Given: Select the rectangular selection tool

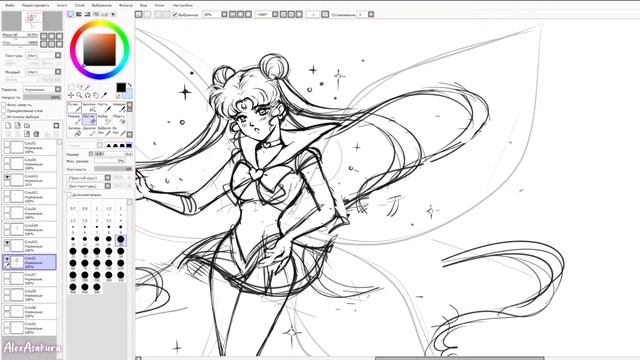Looking at the screenshot, I should tap(71, 87).
